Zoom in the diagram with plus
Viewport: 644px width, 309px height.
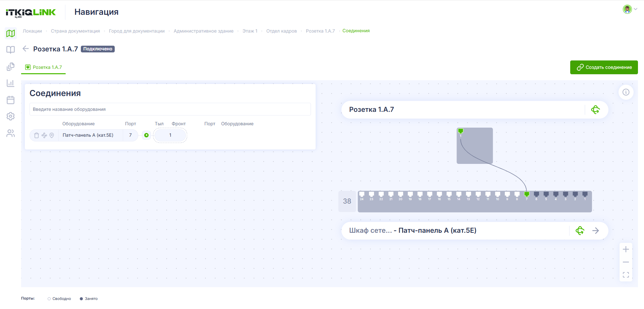[x=626, y=249]
